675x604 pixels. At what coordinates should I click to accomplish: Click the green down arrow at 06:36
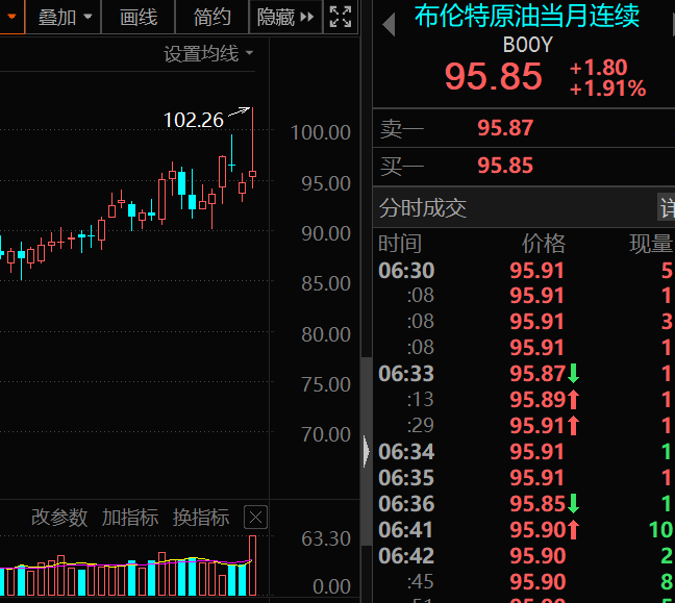pyautogui.click(x=574, y=504)
